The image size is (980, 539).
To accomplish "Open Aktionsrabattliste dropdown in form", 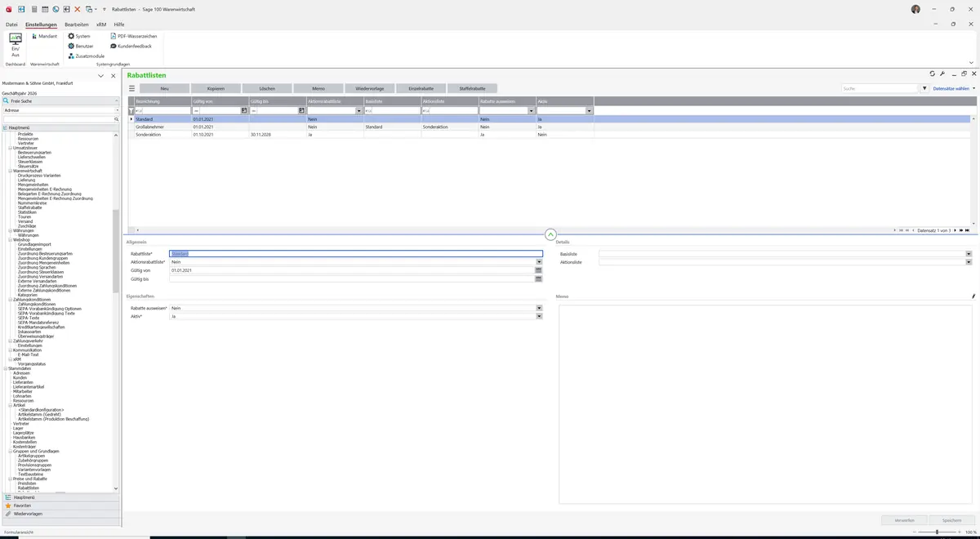I will pyautogui.click(x=539, y=262).
